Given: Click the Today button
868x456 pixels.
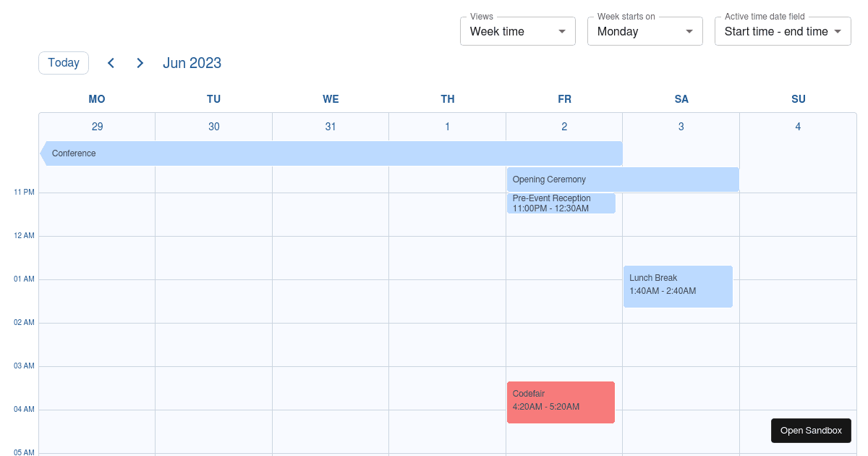Looking at the screenshot, I should tap(63, 63).
